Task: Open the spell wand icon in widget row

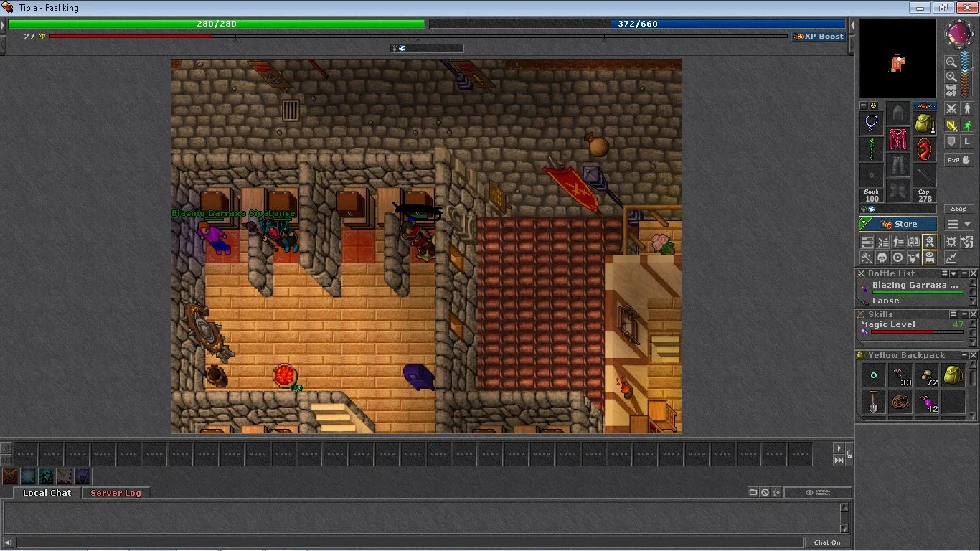Action: pos(867,256)
